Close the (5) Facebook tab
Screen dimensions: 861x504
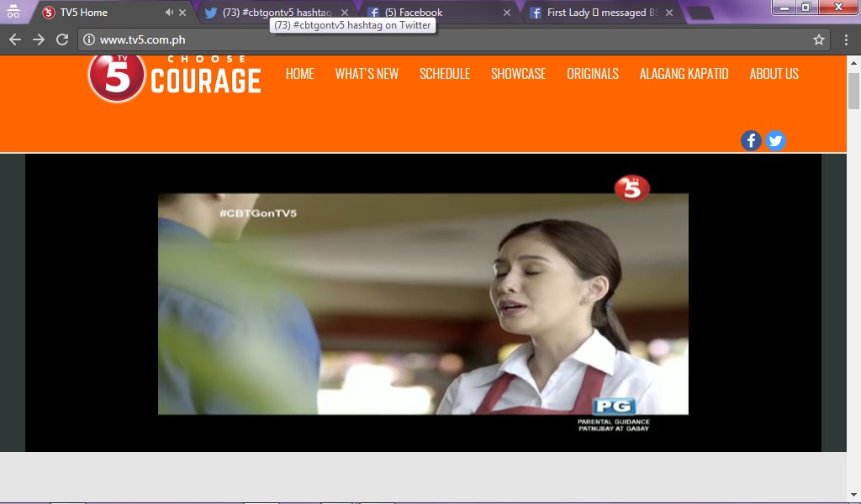click(507, 12)
